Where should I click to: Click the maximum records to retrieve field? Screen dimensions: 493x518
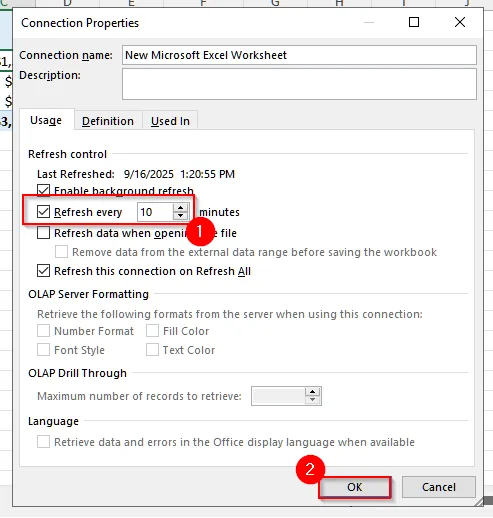278,396
